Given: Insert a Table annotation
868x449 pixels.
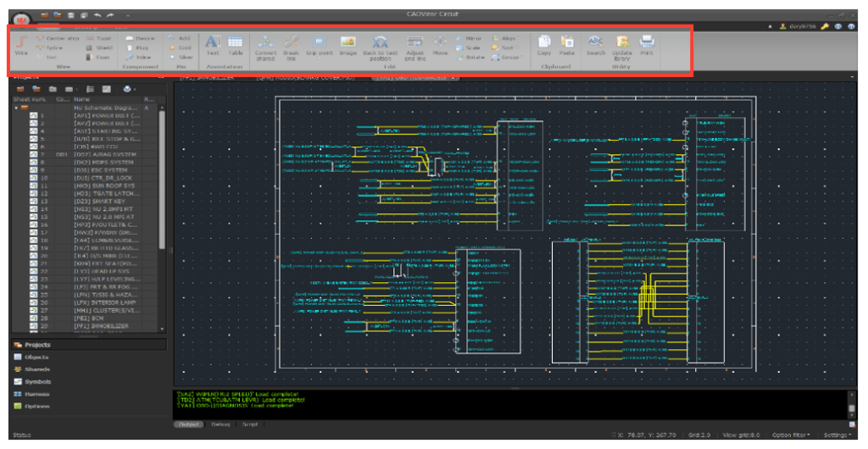Looking at the screenshot, I should click(x=236, y=46).
